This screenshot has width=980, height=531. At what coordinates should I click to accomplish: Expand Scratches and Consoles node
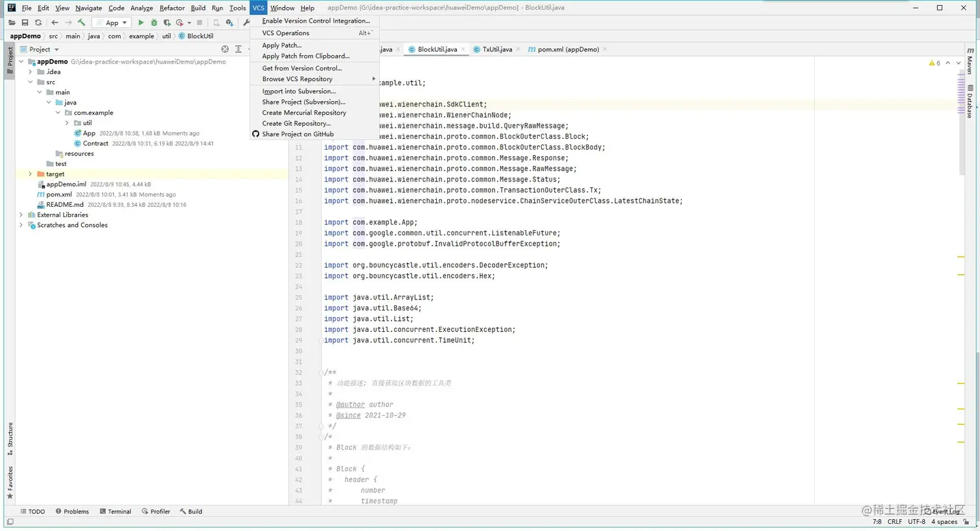[x=21, y=225]
